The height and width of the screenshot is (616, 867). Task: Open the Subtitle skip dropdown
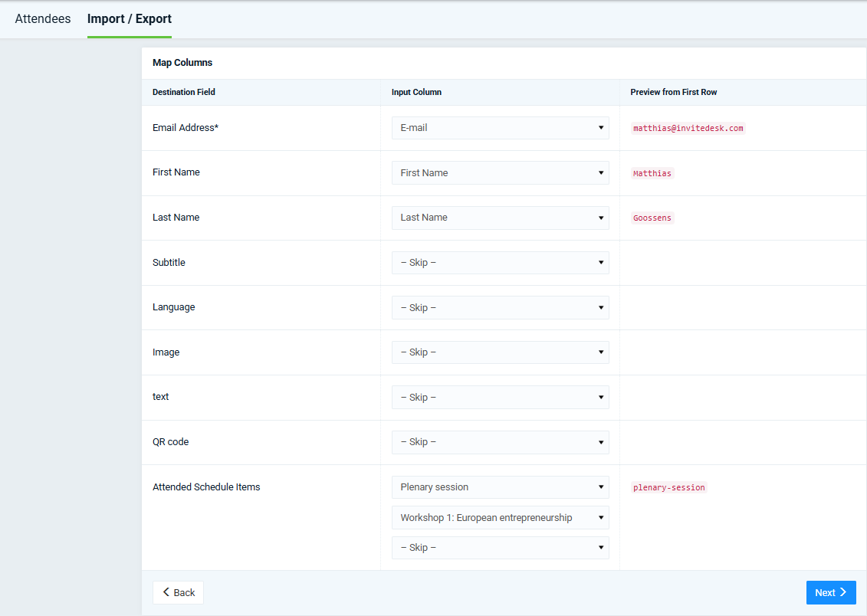pyautogui.click(x=500, y=263)
